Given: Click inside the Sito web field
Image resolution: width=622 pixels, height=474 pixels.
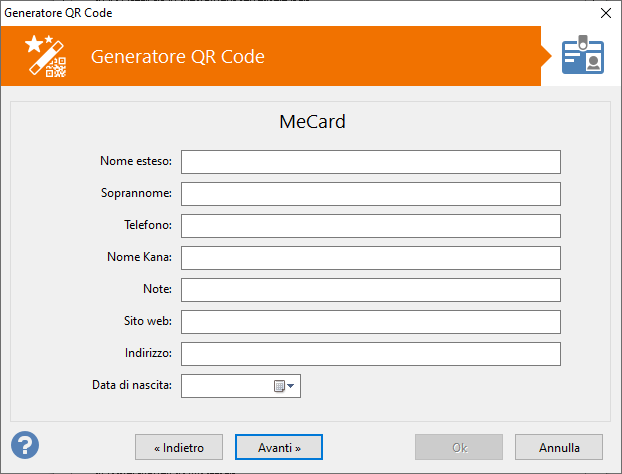Looking at the screenshot, I should [x=370, y=322].
